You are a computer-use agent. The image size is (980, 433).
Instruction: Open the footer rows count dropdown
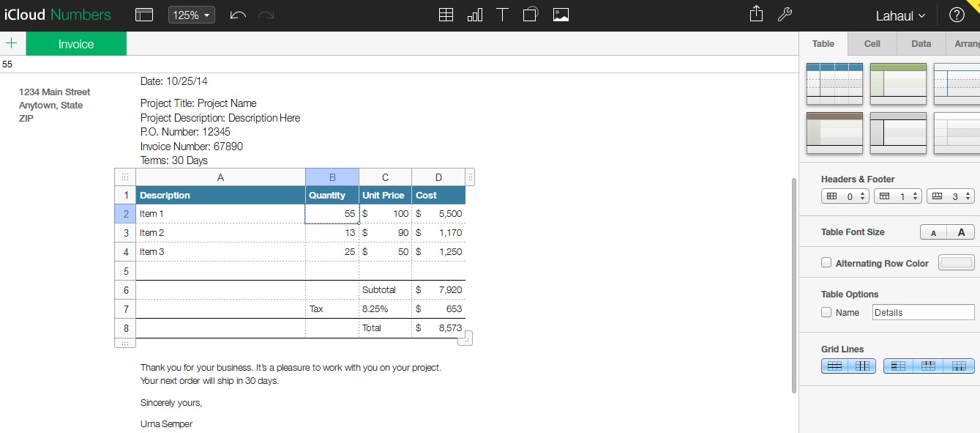point(950,196)
